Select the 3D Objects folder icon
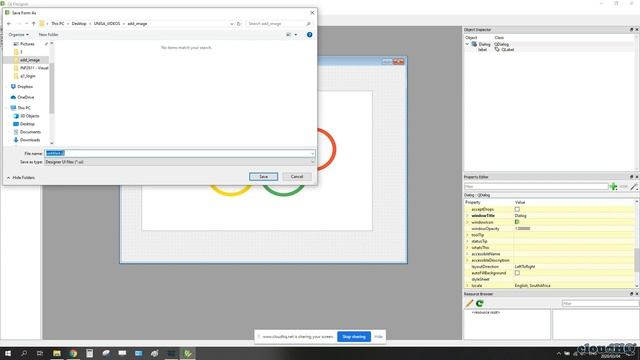 (x=16, y=116)
